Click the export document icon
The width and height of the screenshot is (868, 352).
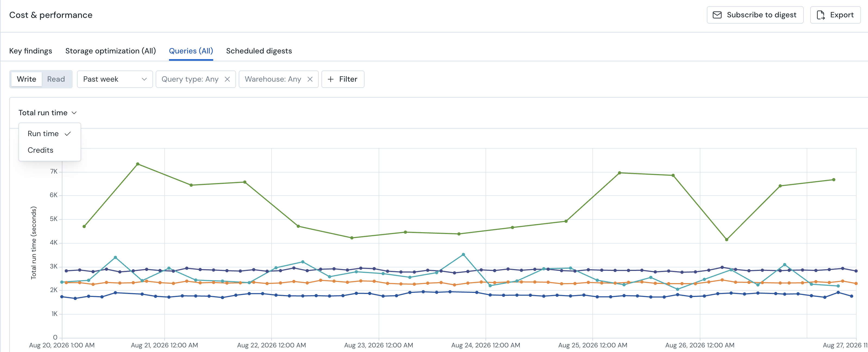[x=821, y=15]
